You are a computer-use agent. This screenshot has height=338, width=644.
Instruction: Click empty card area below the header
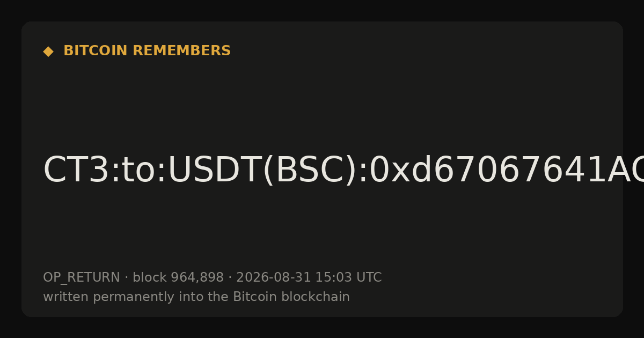coord(322,102)
